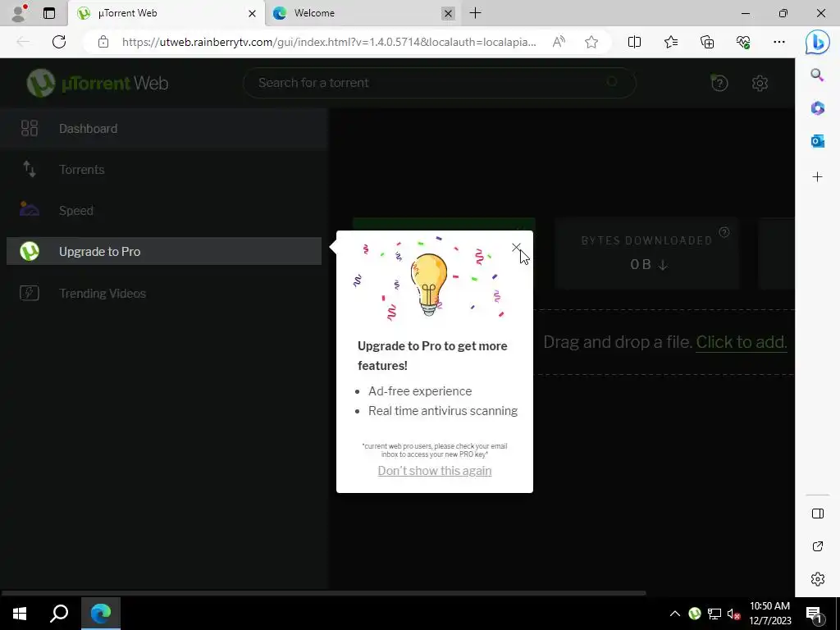Open sidebar settings gear at bottom

click(x=818, y=579)
